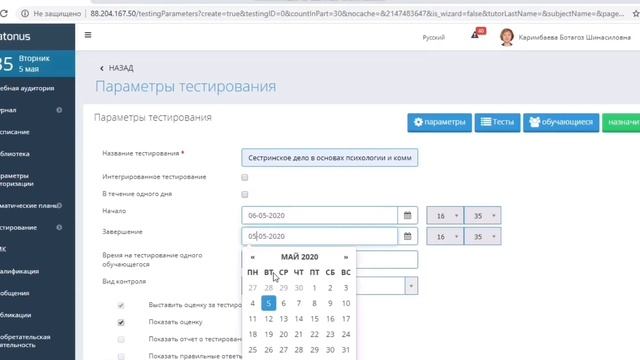The image size is (640, 360).
Task: Click the back chevron next to НАЗАД
Action: (102, 68)
